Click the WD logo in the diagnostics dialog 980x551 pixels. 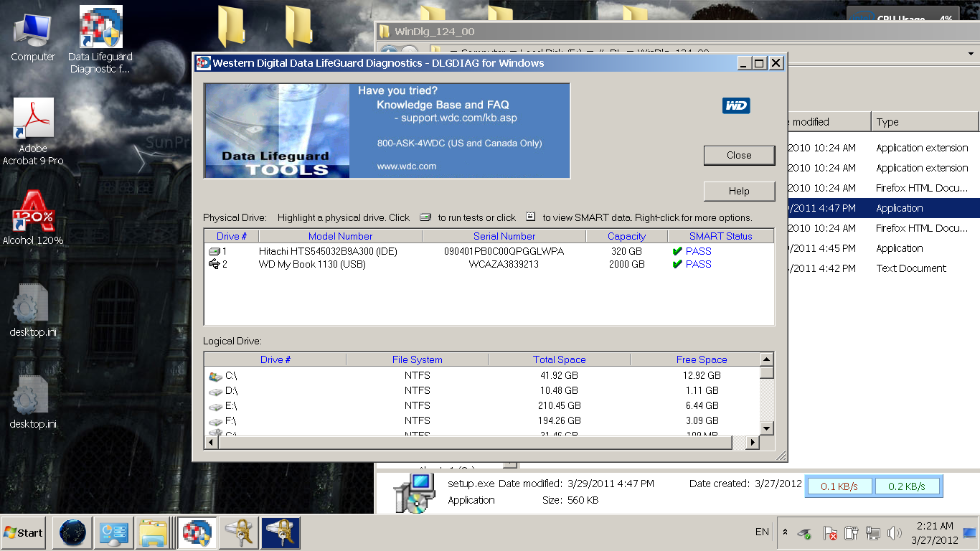pos(736,106)
